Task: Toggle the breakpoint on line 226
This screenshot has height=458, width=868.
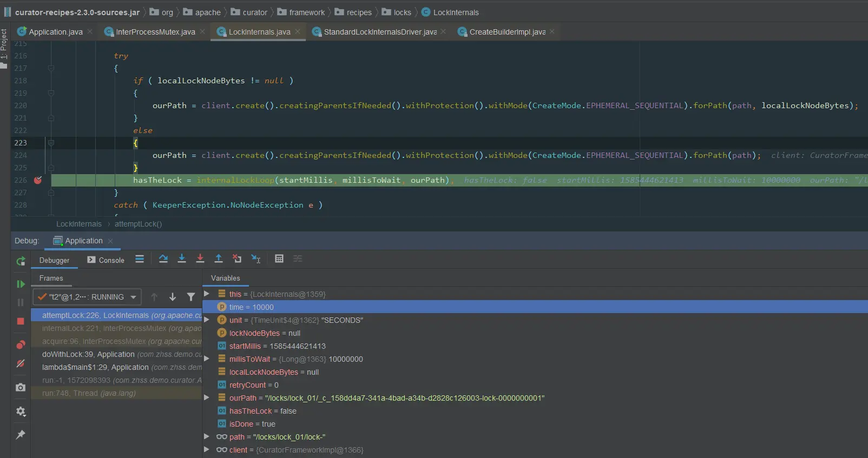Action: click(x=38, y=180)
